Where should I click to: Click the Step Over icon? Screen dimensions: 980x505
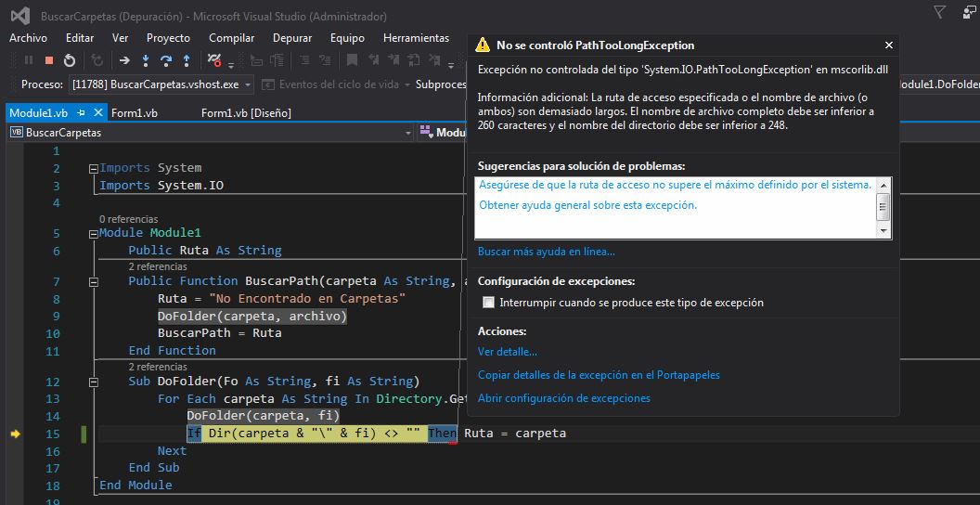165,60
